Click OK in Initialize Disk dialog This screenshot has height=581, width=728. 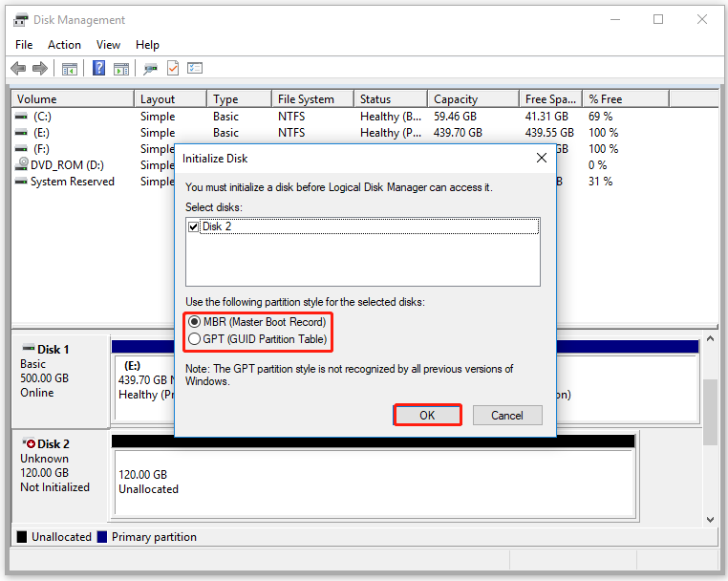[x=427, y=415]
